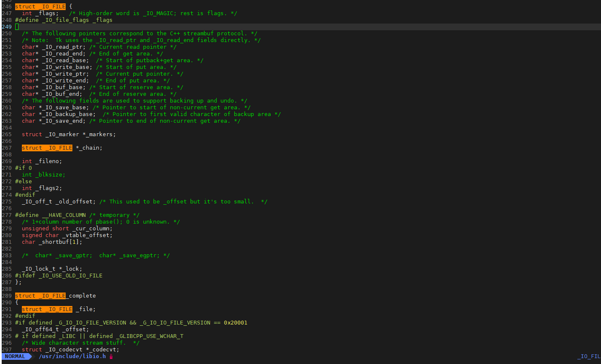Click the _IO_MAGIC comment on line 247
The width and height of the screenshot is (601, 364).
click(x=153, y=13)
